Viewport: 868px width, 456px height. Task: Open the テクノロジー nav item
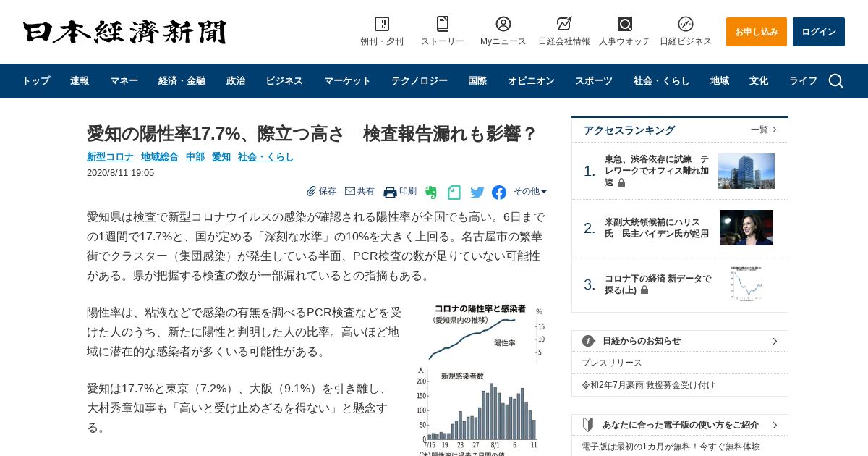pyautogui.click(x=420, y=81)
